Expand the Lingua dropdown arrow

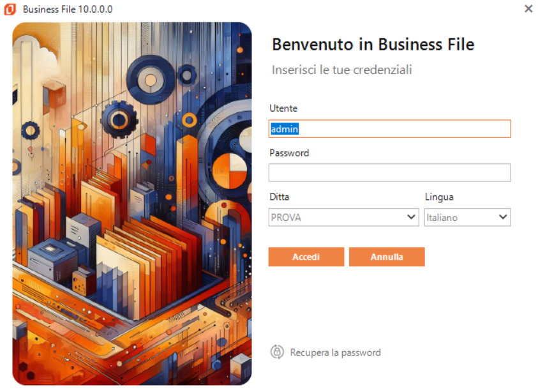click(x=503, y=217)
